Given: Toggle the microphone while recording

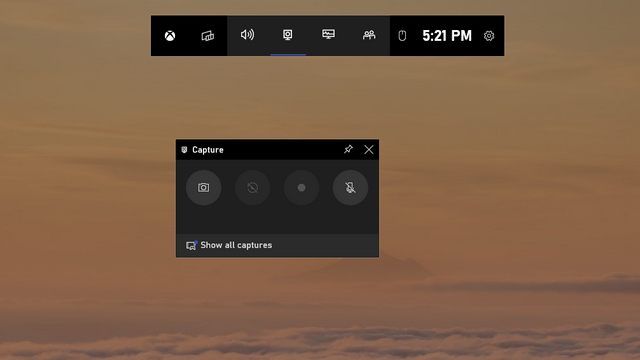Looking at the screenshot, I should click(351, 188).
